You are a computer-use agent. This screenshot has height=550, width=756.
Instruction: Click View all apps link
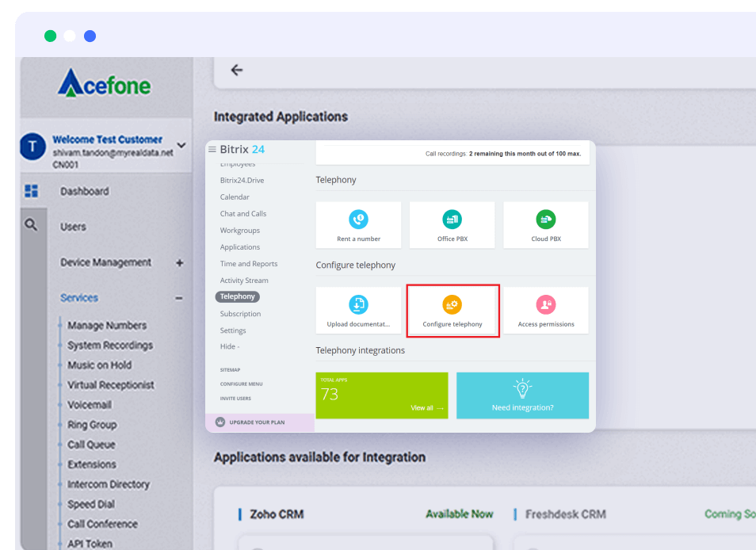426,408
